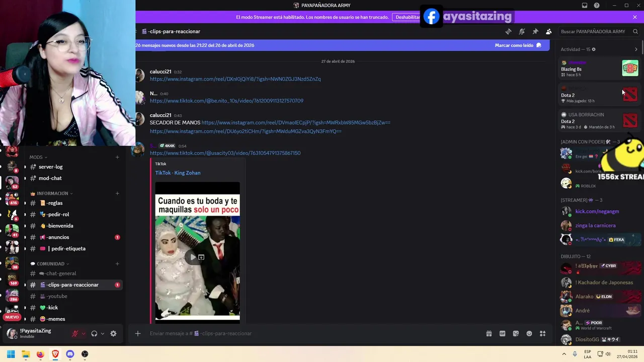Open the GIF picker
644x362 pixels.
point(502,333)
